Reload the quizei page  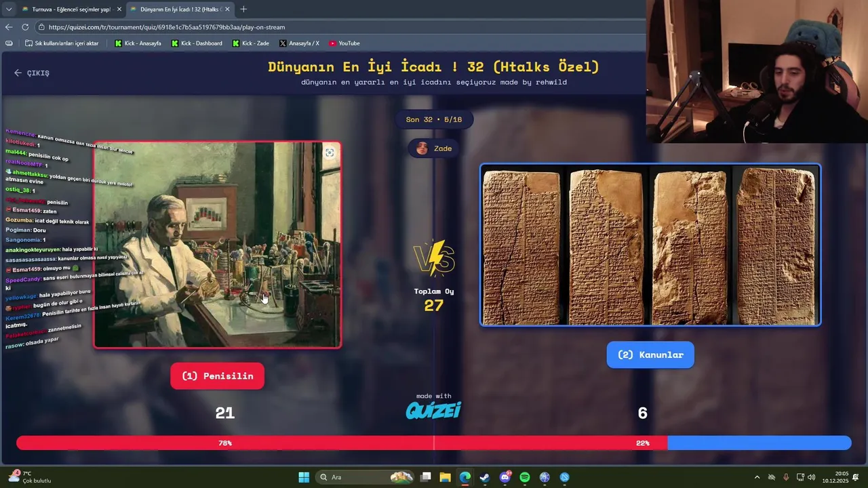[x=25, y=27]
